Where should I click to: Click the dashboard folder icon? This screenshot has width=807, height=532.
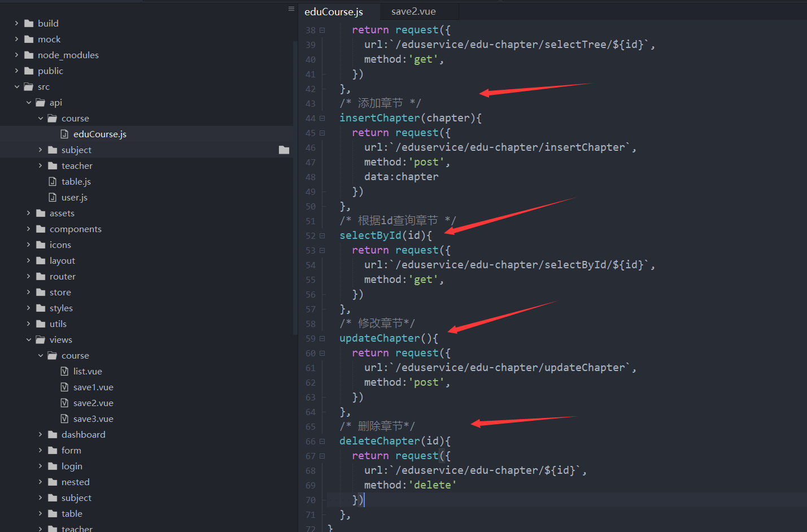click(x=53, y=434)
